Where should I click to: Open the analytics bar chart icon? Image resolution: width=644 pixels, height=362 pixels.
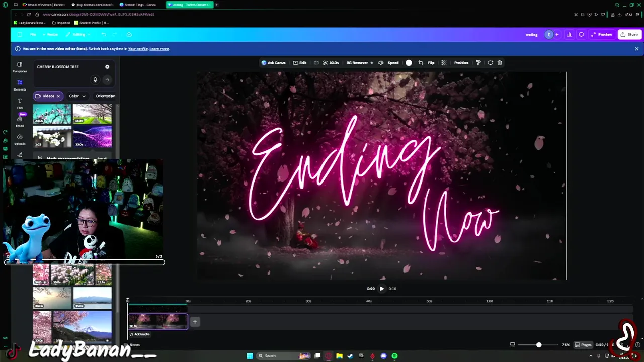tap(569, 35)
